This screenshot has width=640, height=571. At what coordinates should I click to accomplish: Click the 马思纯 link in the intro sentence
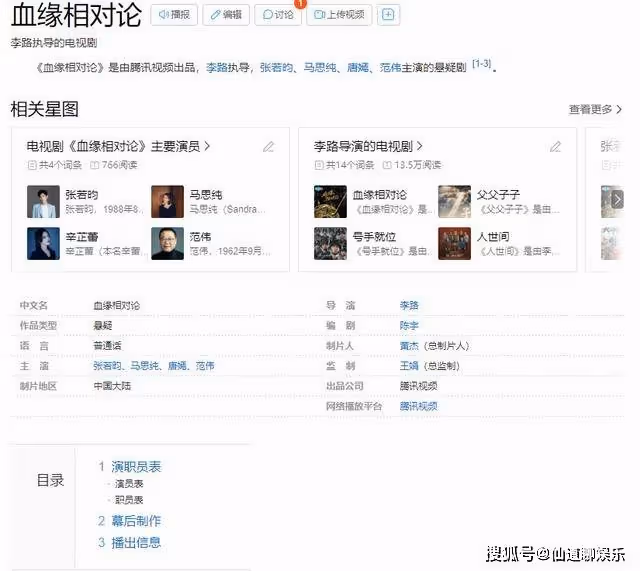tap(320, 67)
